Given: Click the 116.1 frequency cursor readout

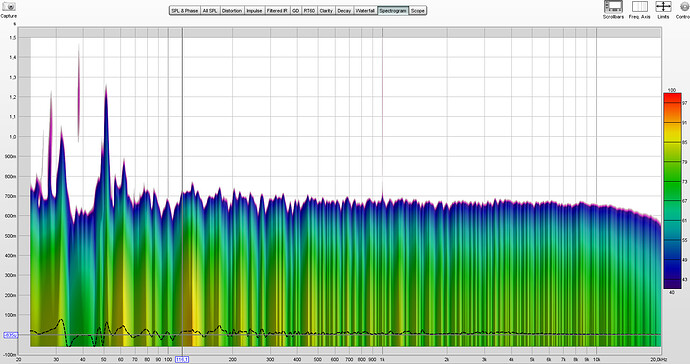Looking at the screenshot, I should (182, 360).
